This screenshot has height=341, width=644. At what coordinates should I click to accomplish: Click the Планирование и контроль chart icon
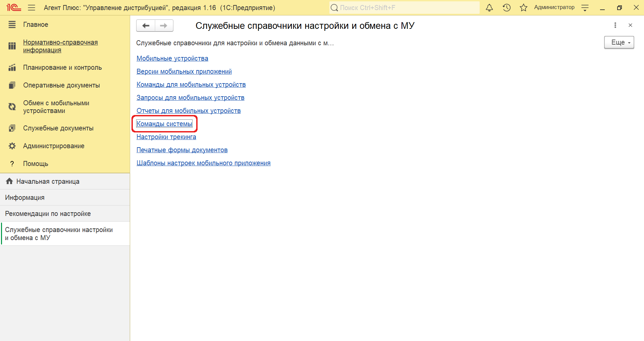[x=12, y=67]
